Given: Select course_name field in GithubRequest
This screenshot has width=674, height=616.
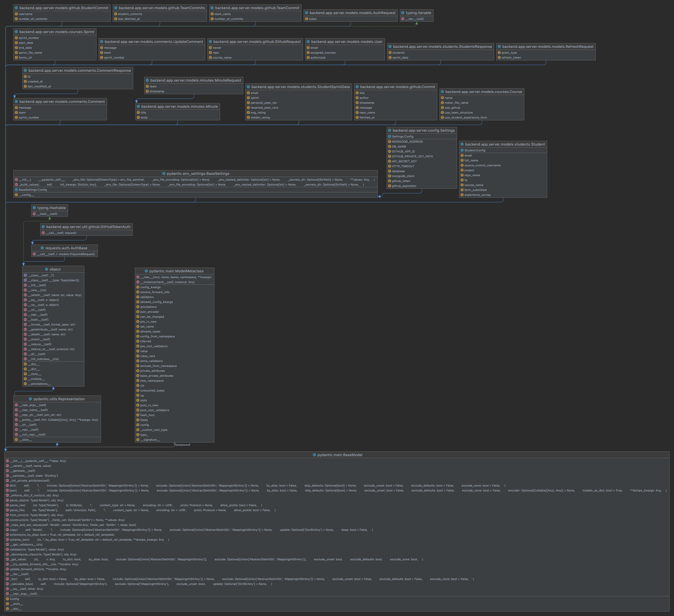Looking at the screenshot, I should point(222,58).
